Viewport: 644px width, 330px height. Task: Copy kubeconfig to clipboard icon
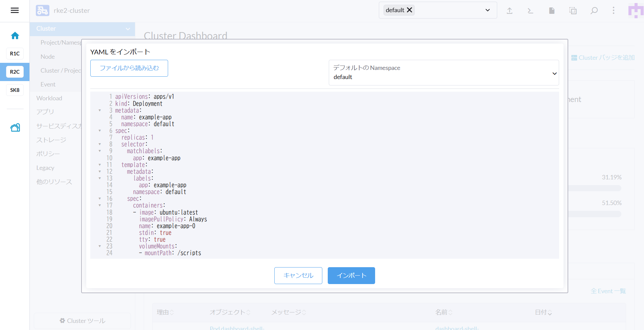click(573, 10)
